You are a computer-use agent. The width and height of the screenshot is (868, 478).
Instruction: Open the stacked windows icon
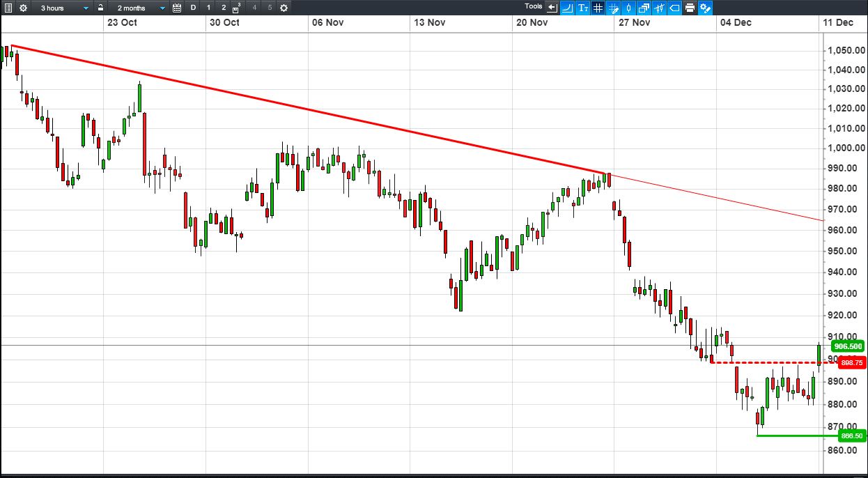click(644, 8)
